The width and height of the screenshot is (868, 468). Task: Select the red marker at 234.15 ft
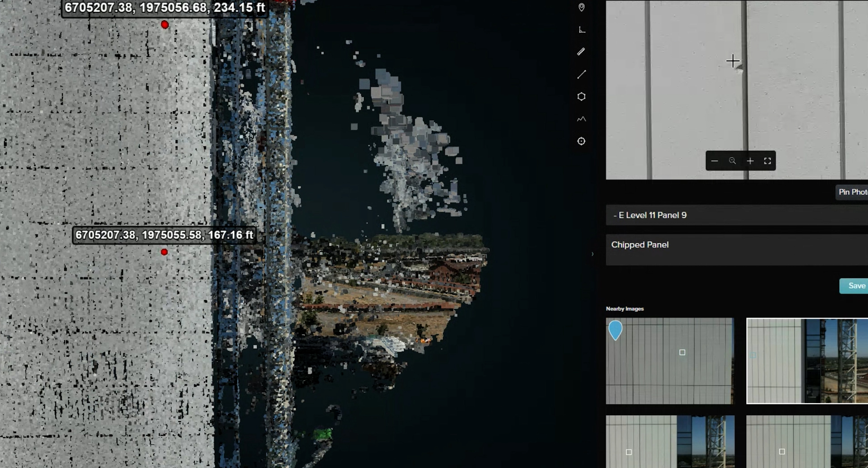click(165, 25)
